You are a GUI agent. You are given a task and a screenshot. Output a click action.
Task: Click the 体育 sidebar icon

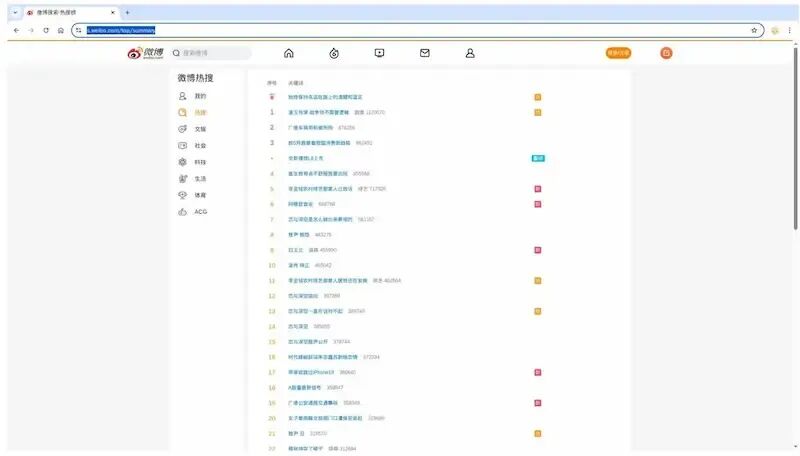pyautogui.click(x=182, y=195)
